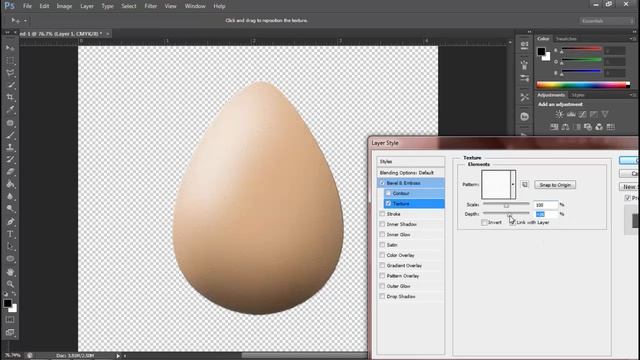Select the Quick Selection tool

tap(10, 85)
